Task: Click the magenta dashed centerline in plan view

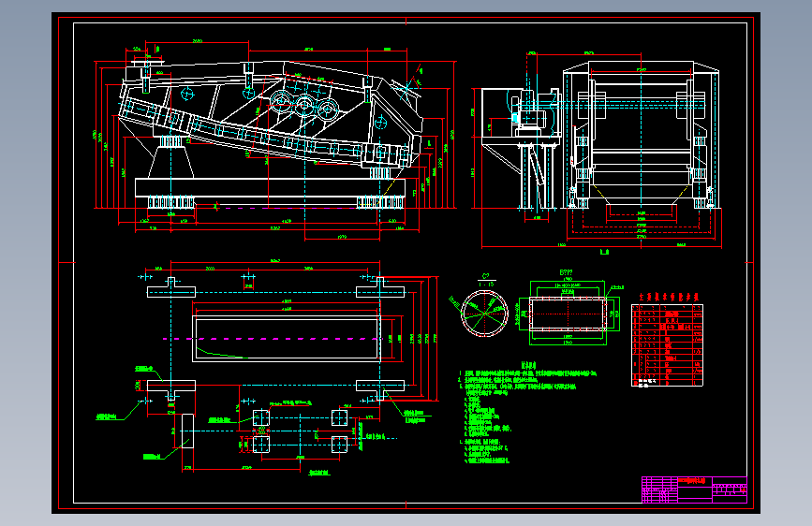Action: click(272, 339)
